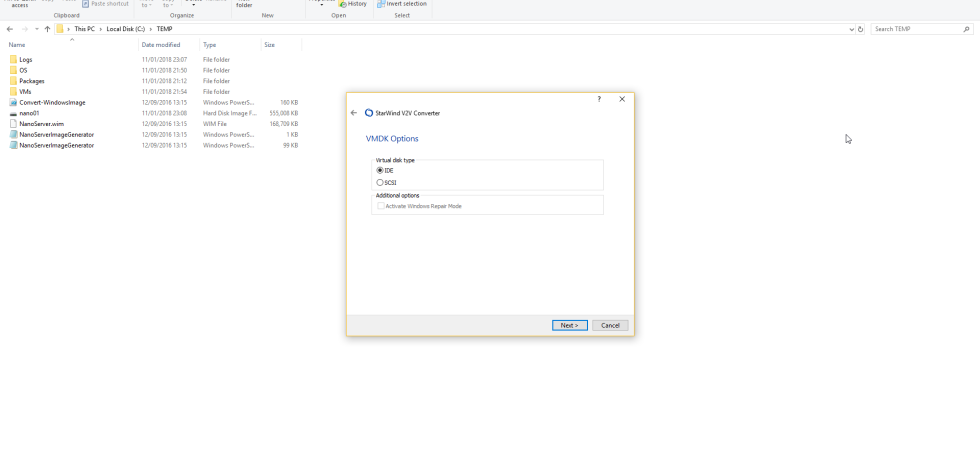Select the nano01 hard disk image icon

(x=13, y=113)
